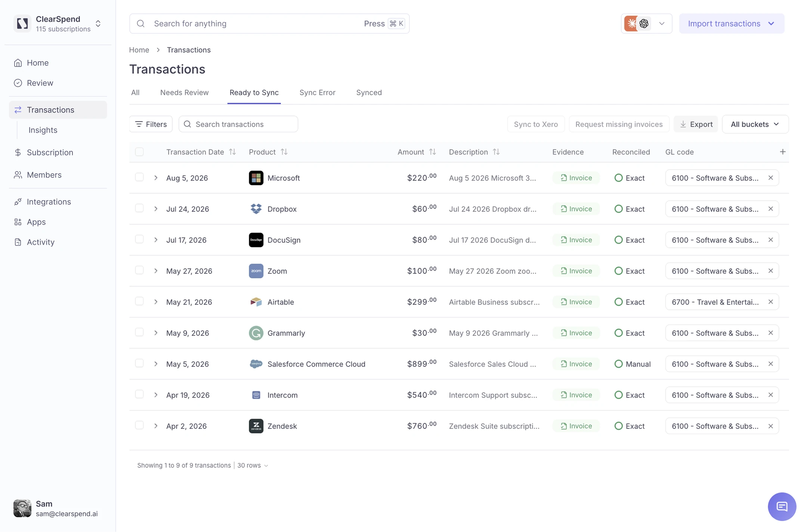Sort by Product column arrows
Viewport: 807px width, 532px height.
click(x=284, y=152)
